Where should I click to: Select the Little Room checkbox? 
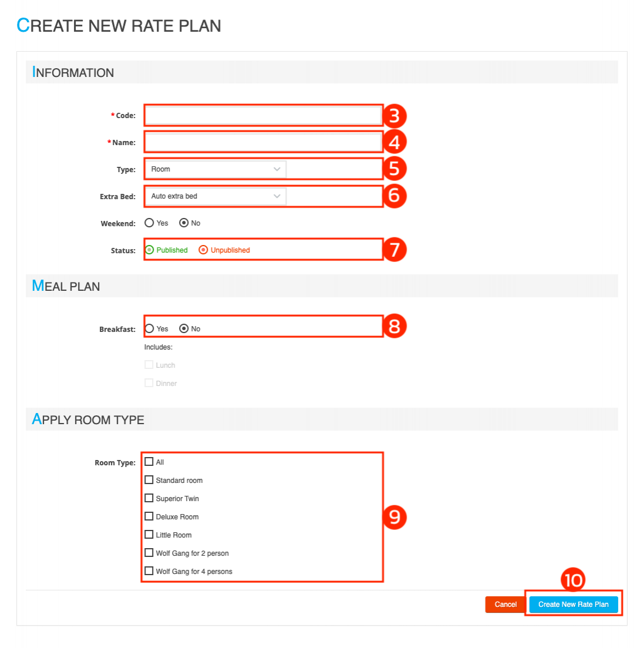coord(149,535)
